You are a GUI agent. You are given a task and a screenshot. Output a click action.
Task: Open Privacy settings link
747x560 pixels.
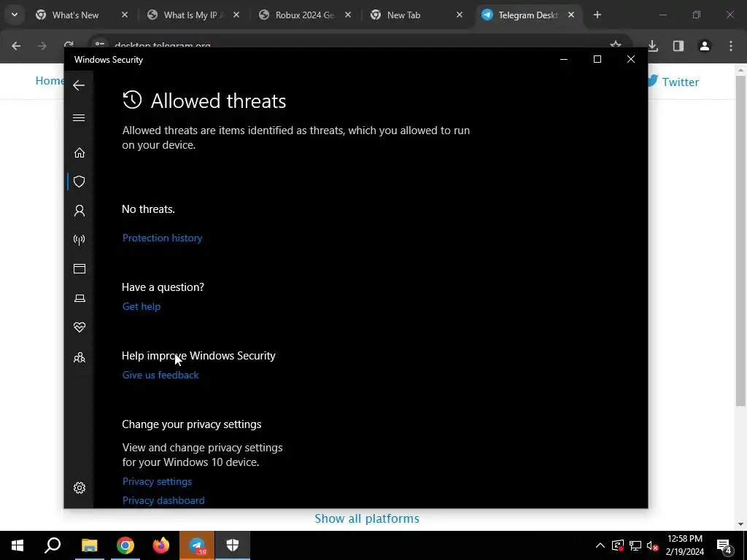click(157, 481)
